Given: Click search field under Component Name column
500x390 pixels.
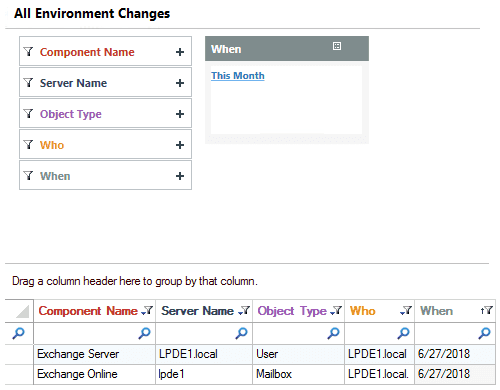Looking at the screenshot, I should [x=94, y=333].
